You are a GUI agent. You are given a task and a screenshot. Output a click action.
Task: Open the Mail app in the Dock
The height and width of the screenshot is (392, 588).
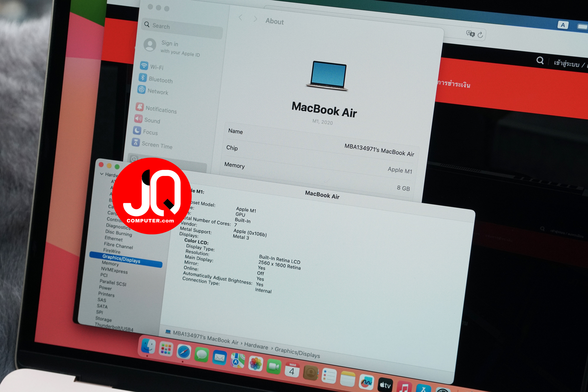[x=220, y=358]
